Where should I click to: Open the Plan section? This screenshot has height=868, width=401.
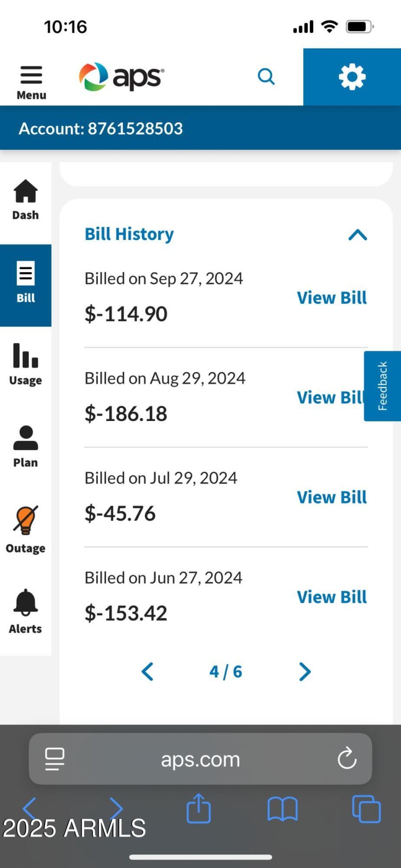pos(26,447)
